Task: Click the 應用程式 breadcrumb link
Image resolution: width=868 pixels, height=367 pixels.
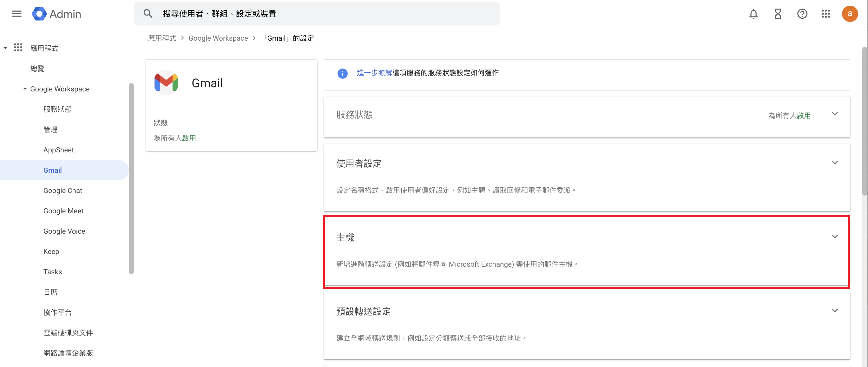Action: tap(162, 38)
